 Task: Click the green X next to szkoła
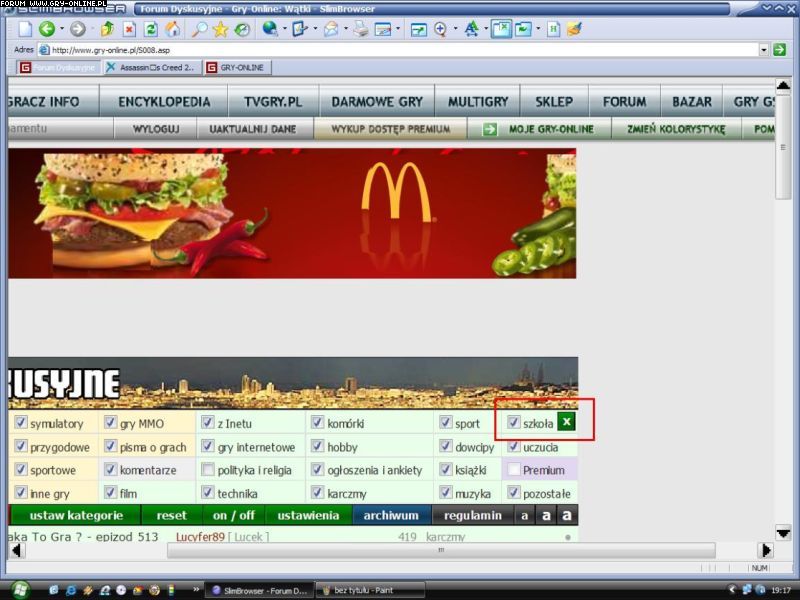click(566, 422)
